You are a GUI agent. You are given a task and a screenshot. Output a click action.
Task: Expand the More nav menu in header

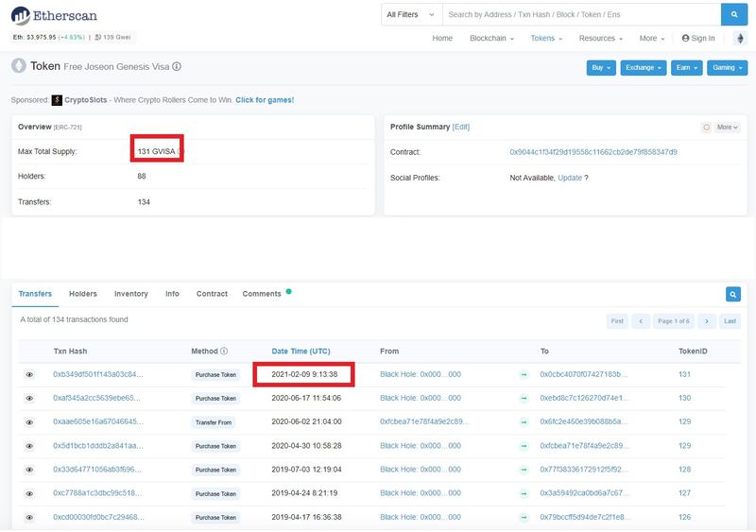pos(652,38)
